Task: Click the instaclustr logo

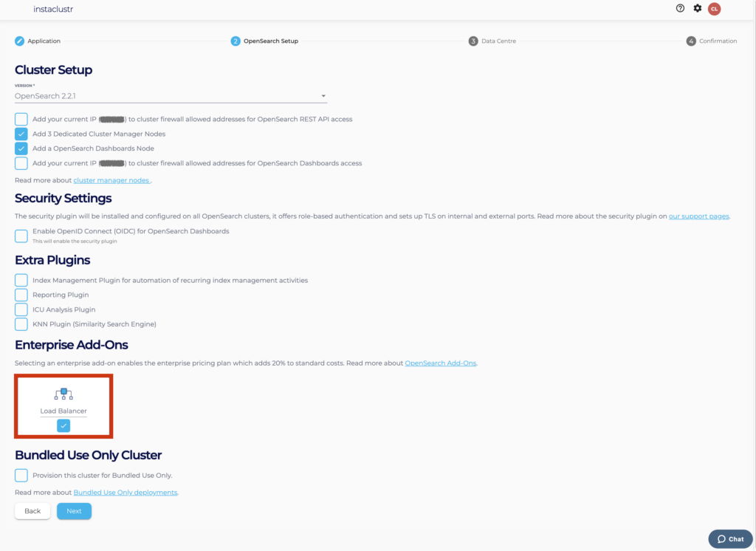Action: pos(53,9)
